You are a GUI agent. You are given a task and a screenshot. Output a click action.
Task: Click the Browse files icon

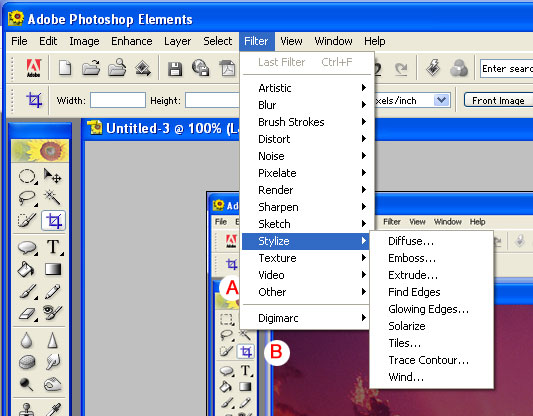pos(117,67)
